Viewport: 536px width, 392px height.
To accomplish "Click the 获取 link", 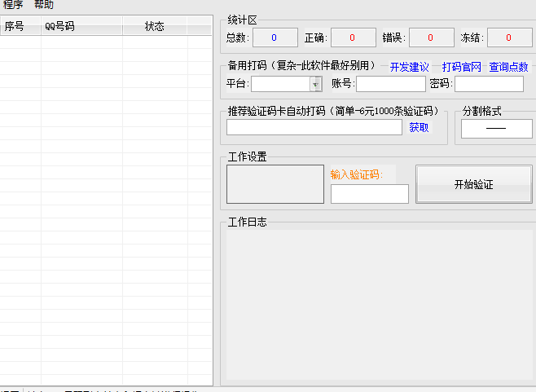I will (x=419, y=127).
